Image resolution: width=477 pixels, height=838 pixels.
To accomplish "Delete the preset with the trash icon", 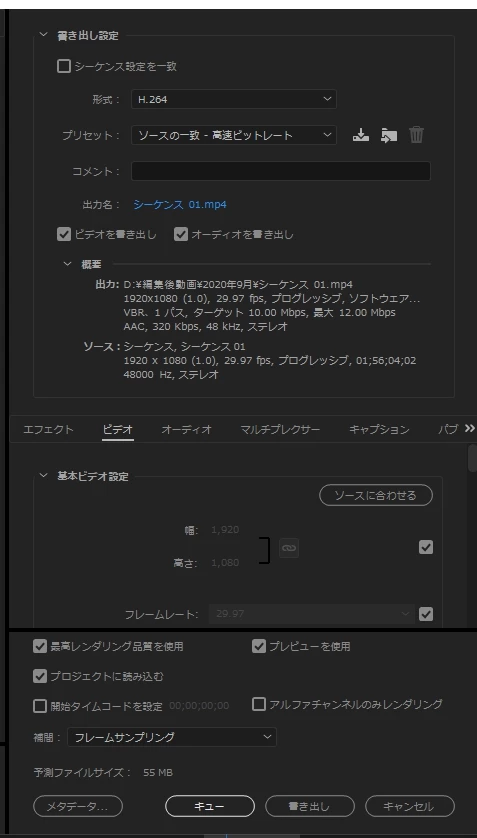I will click(416, 135).
